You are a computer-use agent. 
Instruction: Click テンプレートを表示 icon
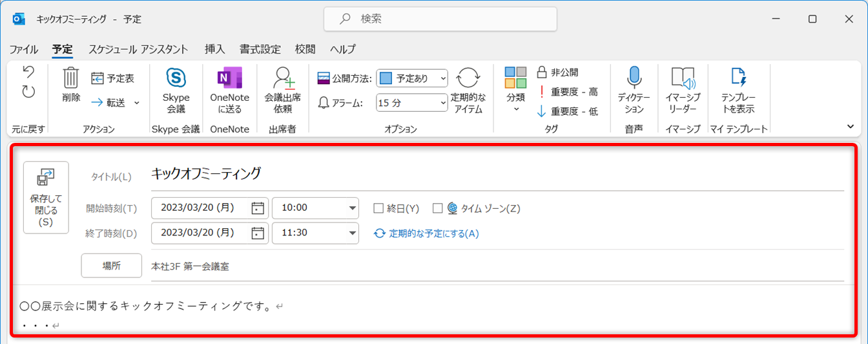pos(738,79)
